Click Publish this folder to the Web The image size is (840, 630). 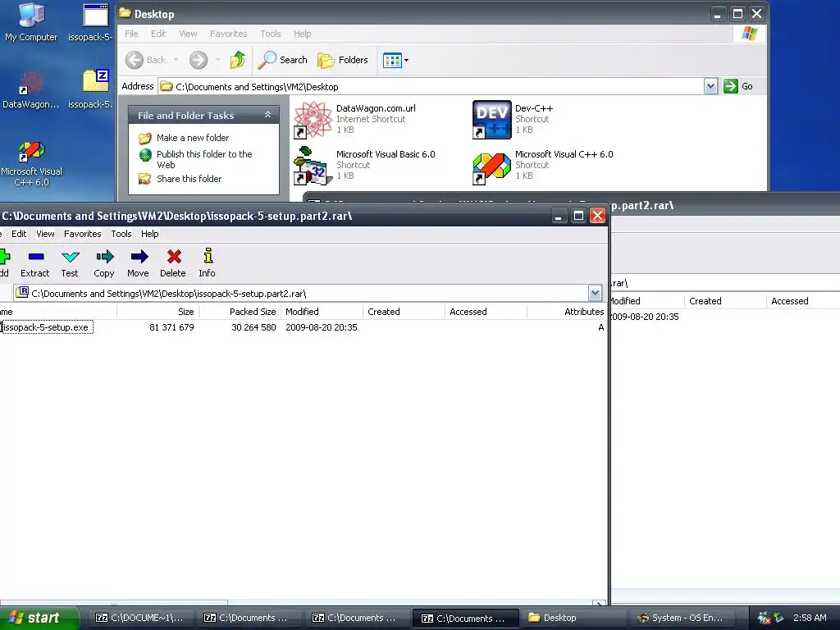204,159
